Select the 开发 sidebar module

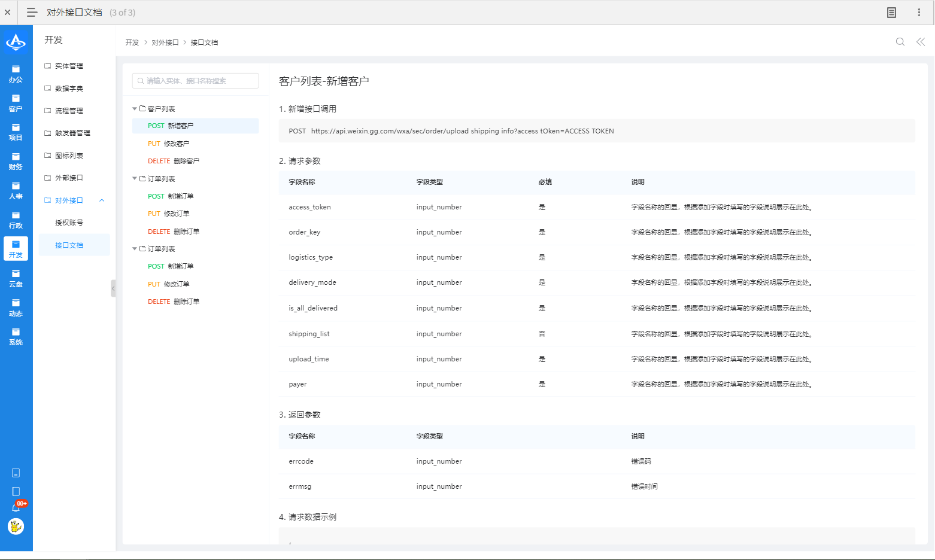tap(16, 249)
